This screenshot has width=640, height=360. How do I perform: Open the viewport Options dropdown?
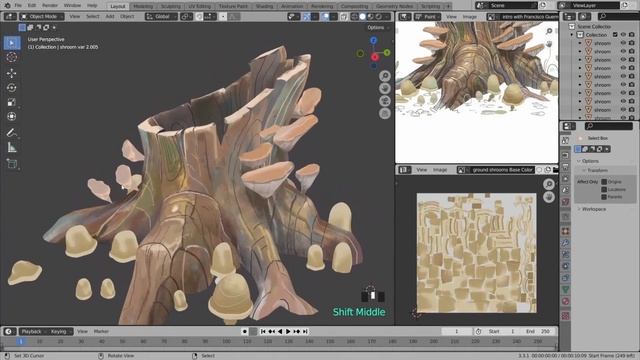pos(378,28)
